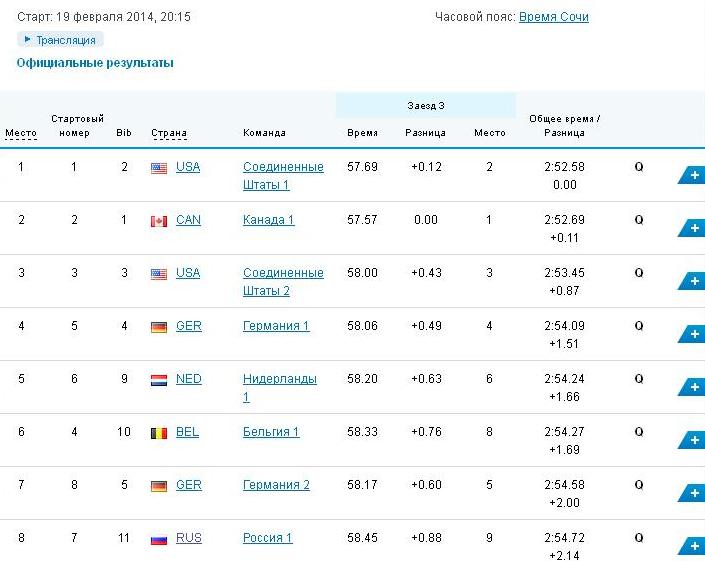Viewport: 705px width, 561px height.
Task: Click the Canada flag icon
Action: point(159,221)
